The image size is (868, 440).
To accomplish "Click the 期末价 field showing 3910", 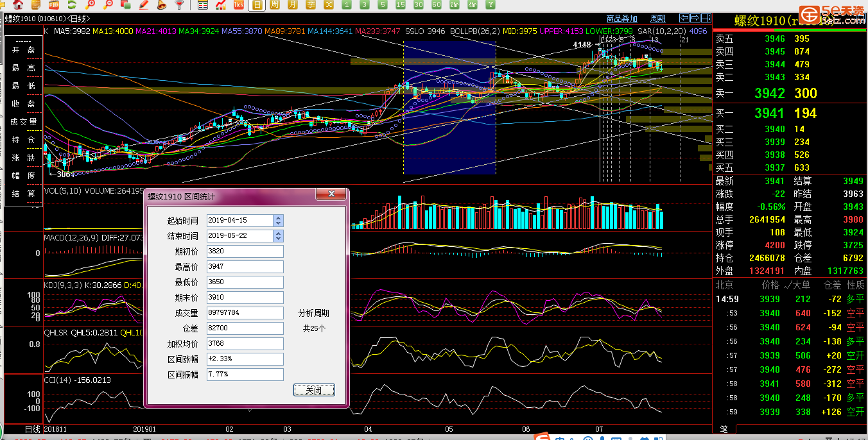I will coord(245,298).
